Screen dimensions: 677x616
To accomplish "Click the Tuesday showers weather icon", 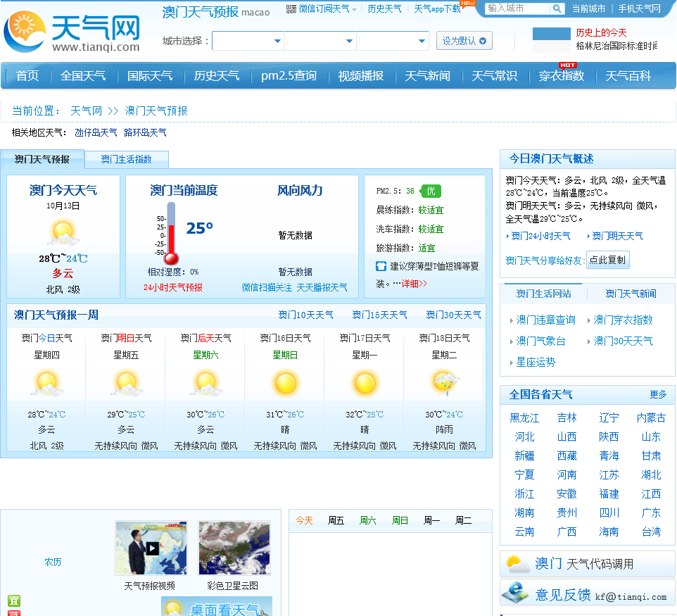I will (445, 383).
